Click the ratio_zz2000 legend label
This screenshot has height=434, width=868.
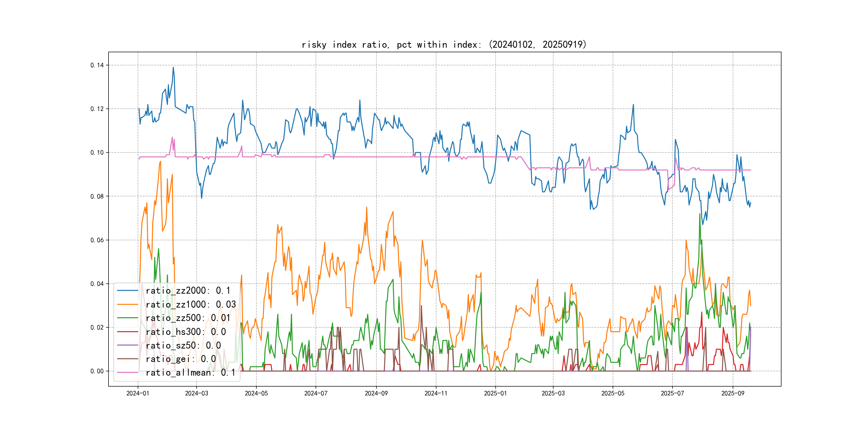[188, 290]
